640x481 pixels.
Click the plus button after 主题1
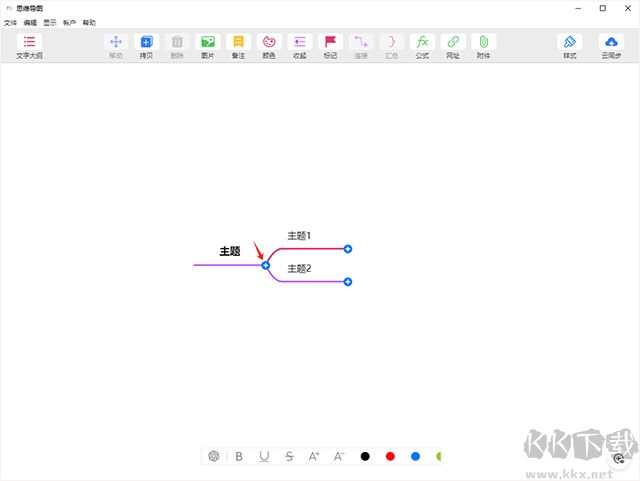[348, 249]
